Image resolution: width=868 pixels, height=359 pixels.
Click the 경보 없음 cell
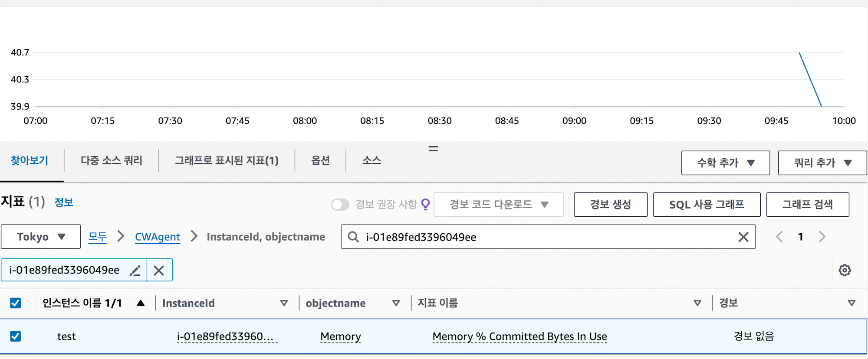[754, 336]
